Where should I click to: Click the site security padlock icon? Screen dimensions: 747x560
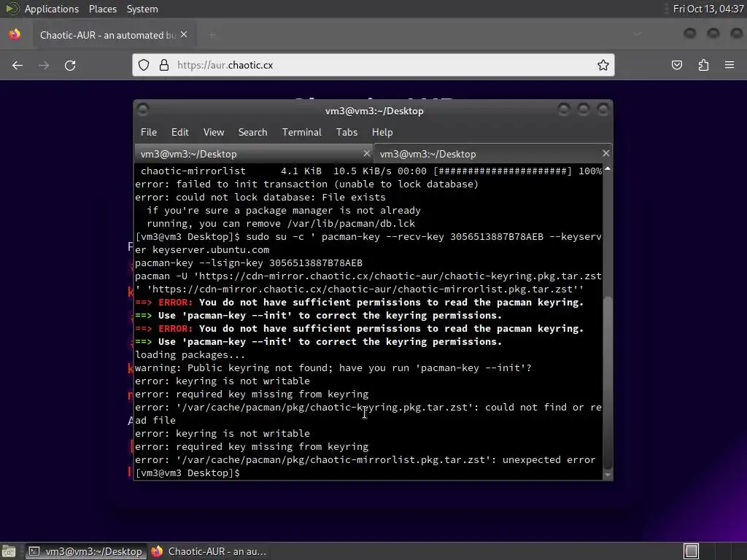(164, 65)
